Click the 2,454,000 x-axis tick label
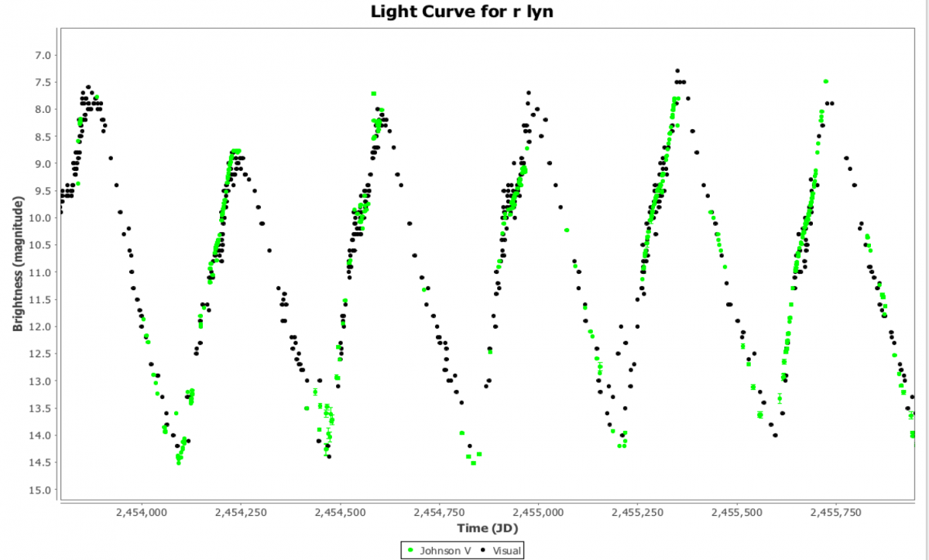The width and height of the screenshot is (929, 560). pyautogui.click(x=142, y=513)
